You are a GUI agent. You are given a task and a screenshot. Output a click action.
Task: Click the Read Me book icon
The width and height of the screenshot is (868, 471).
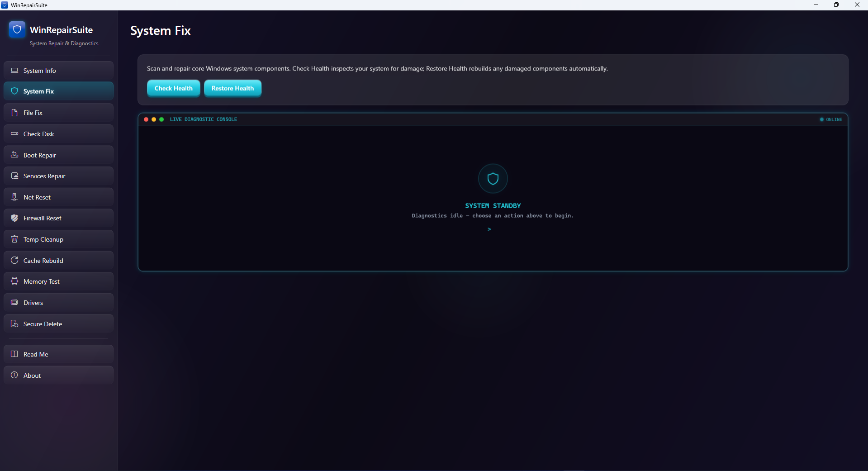[x=14, y=354]
